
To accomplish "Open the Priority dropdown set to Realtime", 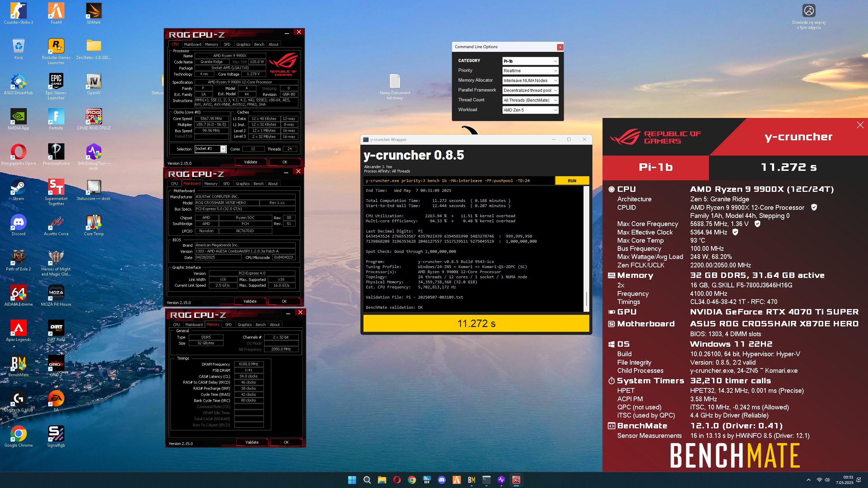I will [530, 70].
